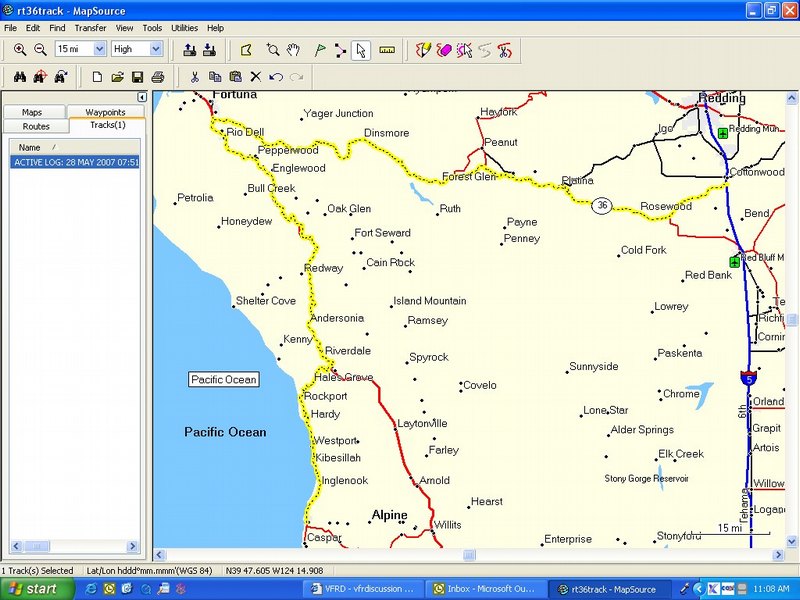Viewport: 800px width, 600px height.
Task: Choose the Distance/Bearing ruler tool
Action: coord(387,49)
